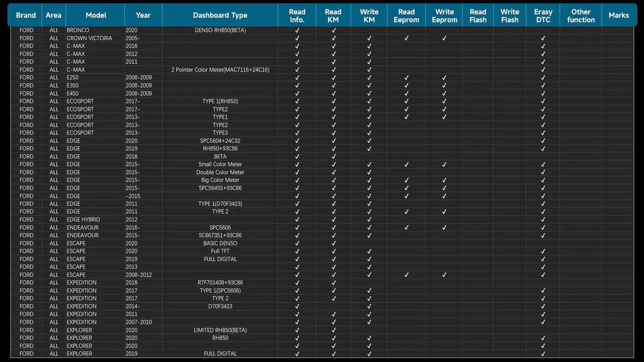
Task: Click the Dashboard Type column header
Action: (220, 16)
